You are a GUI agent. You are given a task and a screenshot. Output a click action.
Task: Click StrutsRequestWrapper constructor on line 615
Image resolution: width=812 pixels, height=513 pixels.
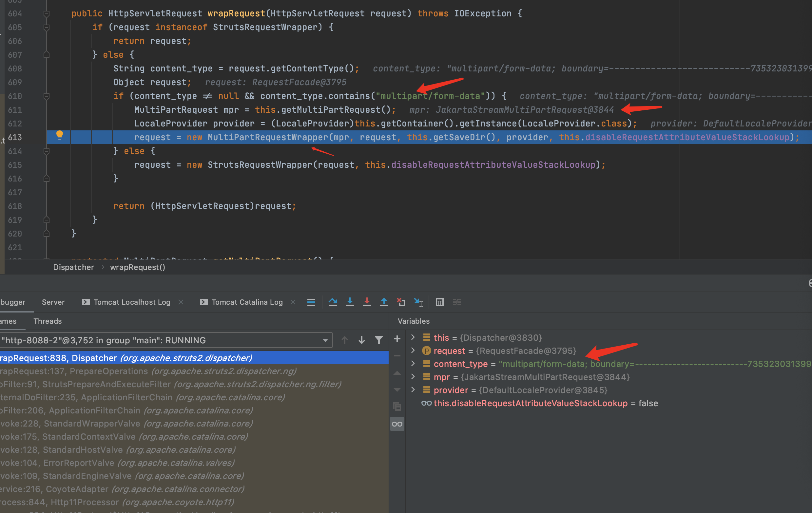point(260,165)
